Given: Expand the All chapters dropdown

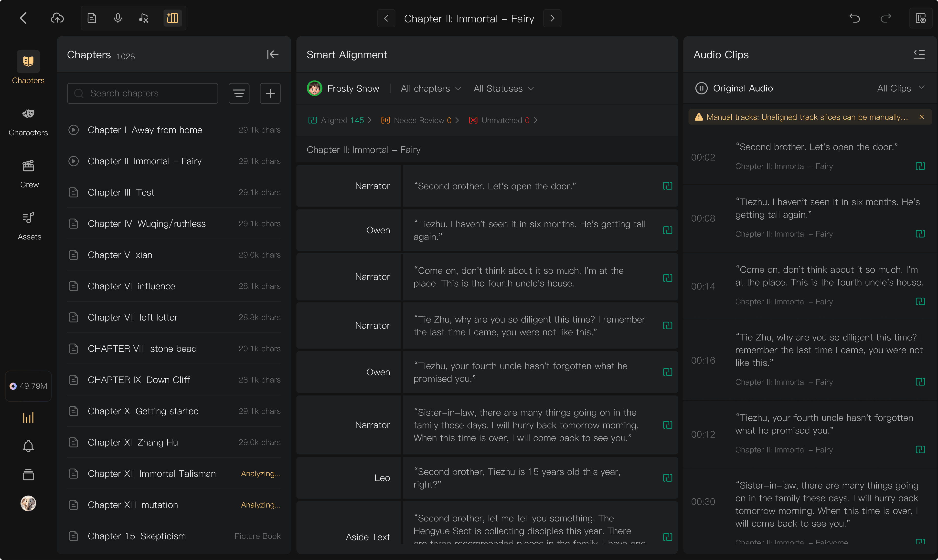Looking at the screenshot, I should (431, 88).
